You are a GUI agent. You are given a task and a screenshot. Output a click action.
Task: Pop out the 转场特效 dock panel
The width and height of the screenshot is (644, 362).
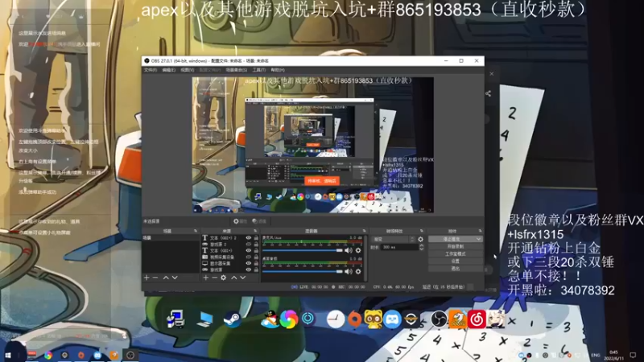click(421, 231)
